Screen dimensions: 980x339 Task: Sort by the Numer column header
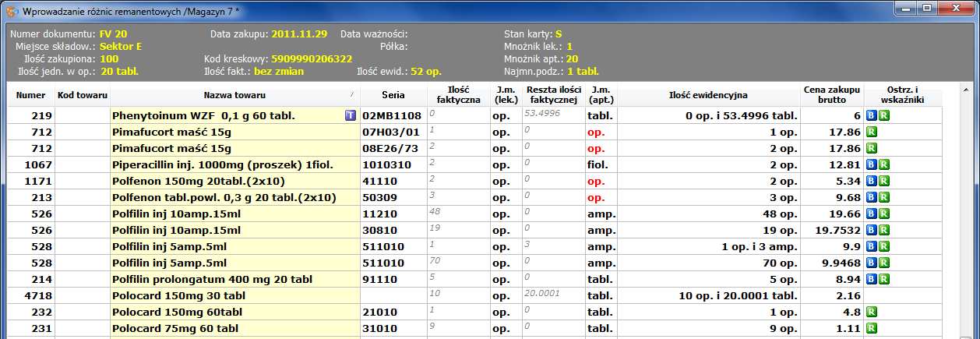31,95
